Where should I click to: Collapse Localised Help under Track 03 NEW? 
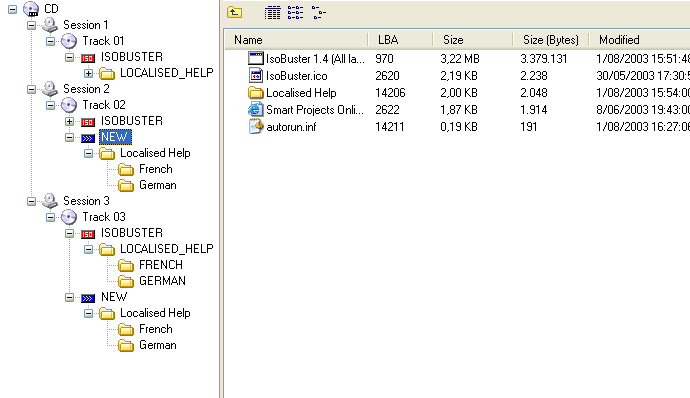[x=88, y=313]
